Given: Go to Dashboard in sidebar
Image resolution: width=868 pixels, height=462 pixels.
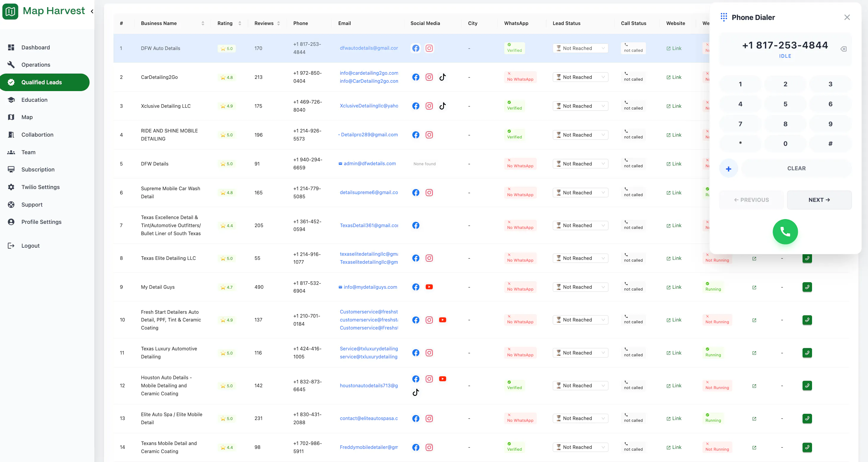Looking at the screenshot, I should 35,48.
